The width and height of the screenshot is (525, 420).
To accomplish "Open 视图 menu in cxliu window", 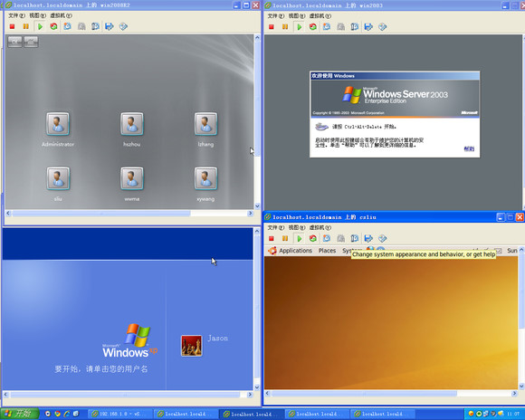I will [x=297, y=227].
